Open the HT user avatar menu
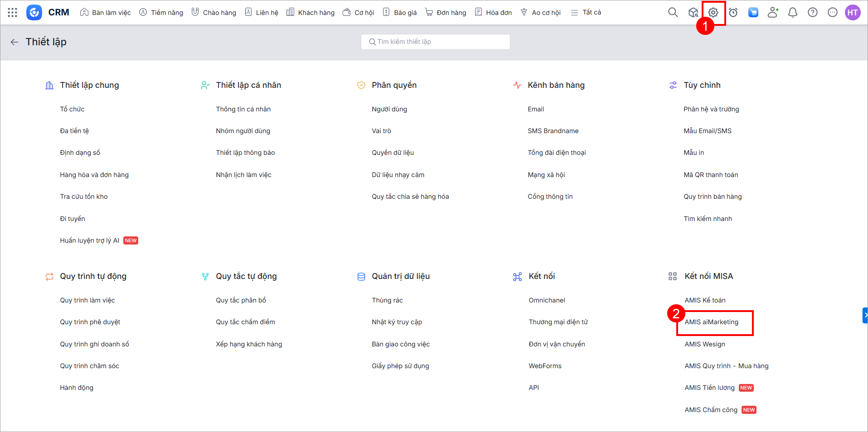This screenshot has height=432, width=868. 853,13
